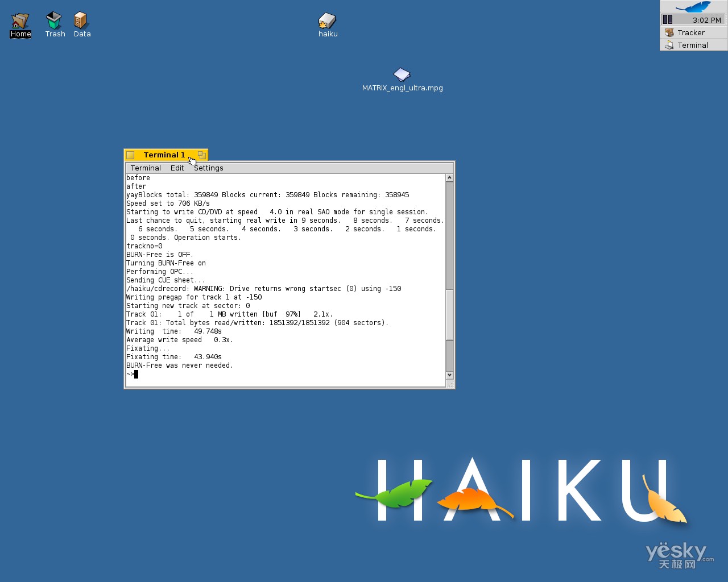
Task: Click the "trackno=0" output line
Action: point(144,246)
